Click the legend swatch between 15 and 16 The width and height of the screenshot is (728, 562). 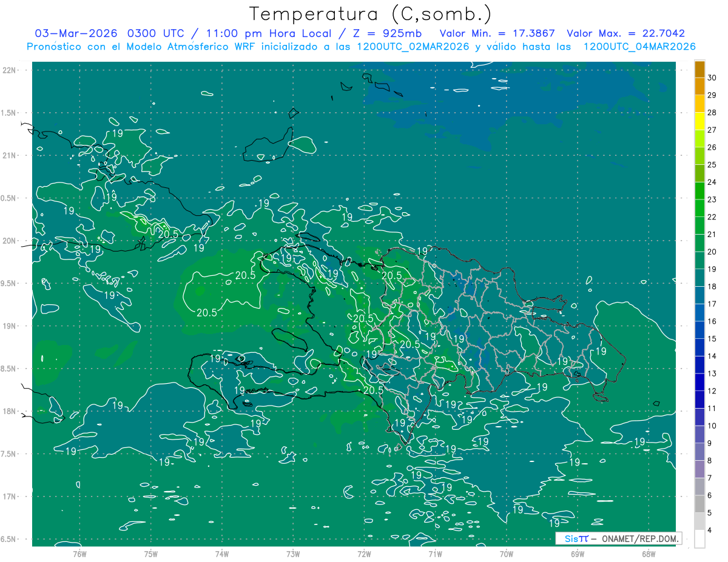point(700,330)
